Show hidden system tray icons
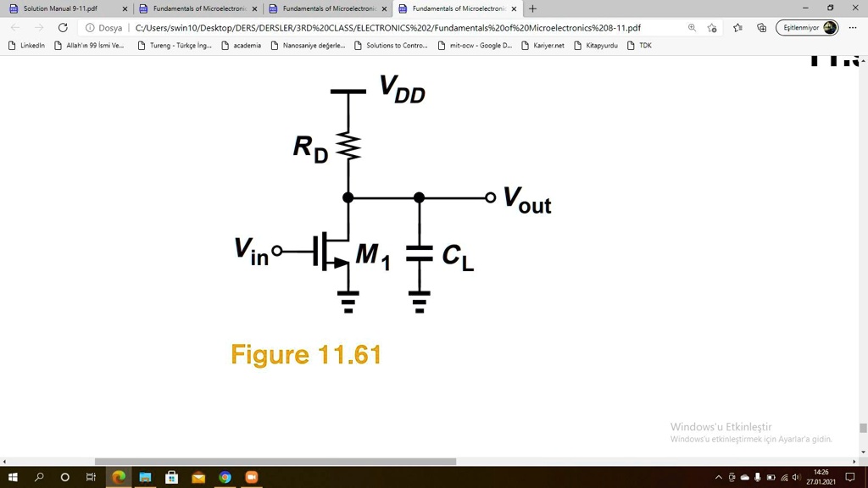The height and width of the screenshot is (488, 868). click(x=719, y=477)
